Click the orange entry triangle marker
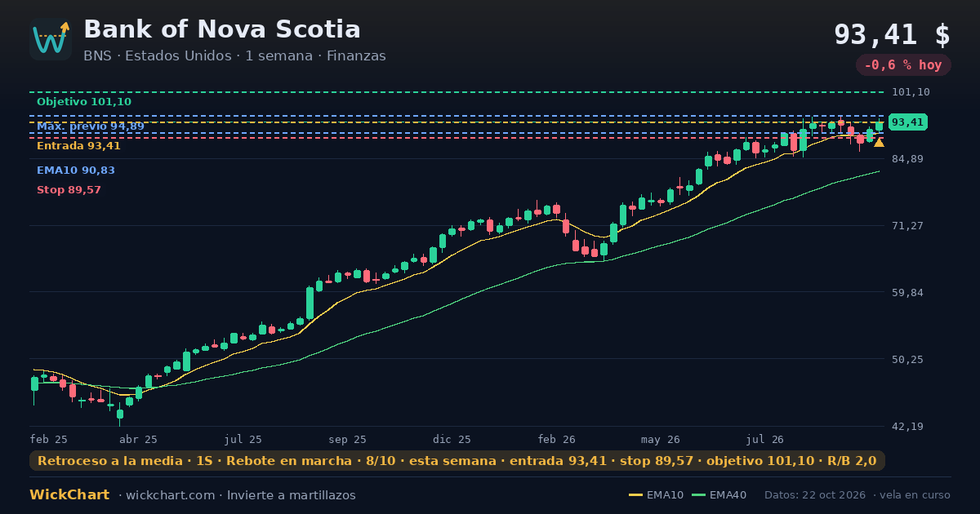This screenshot has width=980, height=514. point(879,143)
